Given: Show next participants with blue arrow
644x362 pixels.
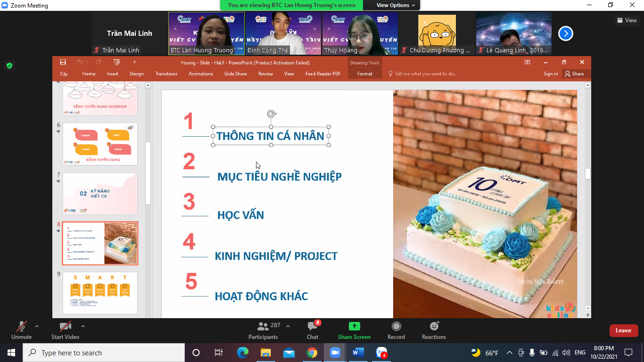Looking at the screenshot, I should (565, 33).
